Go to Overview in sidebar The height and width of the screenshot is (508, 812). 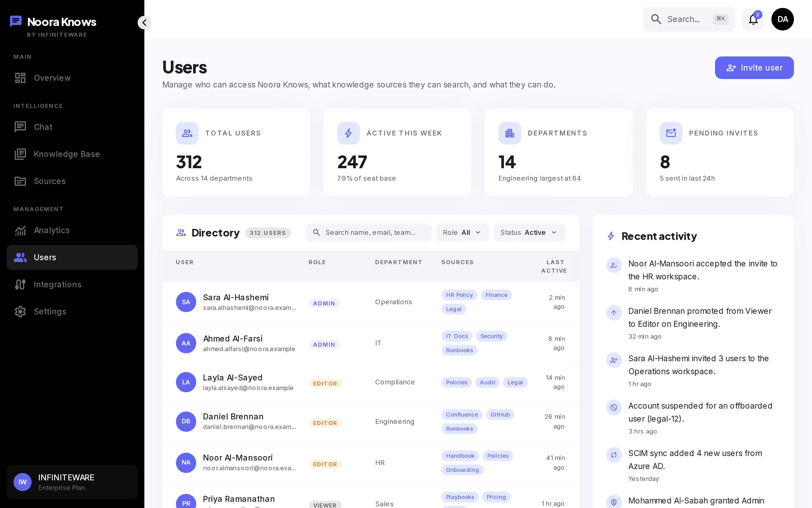(x=72, y=78)
